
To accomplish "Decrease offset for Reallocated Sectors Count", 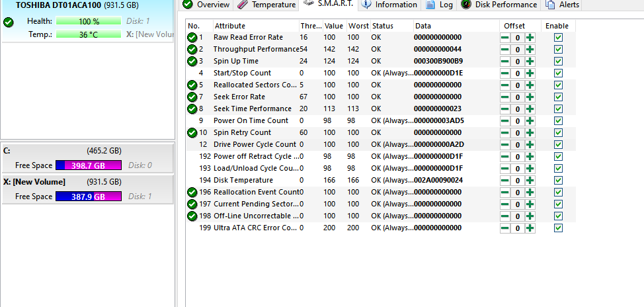I will click(x=504, y=85).
